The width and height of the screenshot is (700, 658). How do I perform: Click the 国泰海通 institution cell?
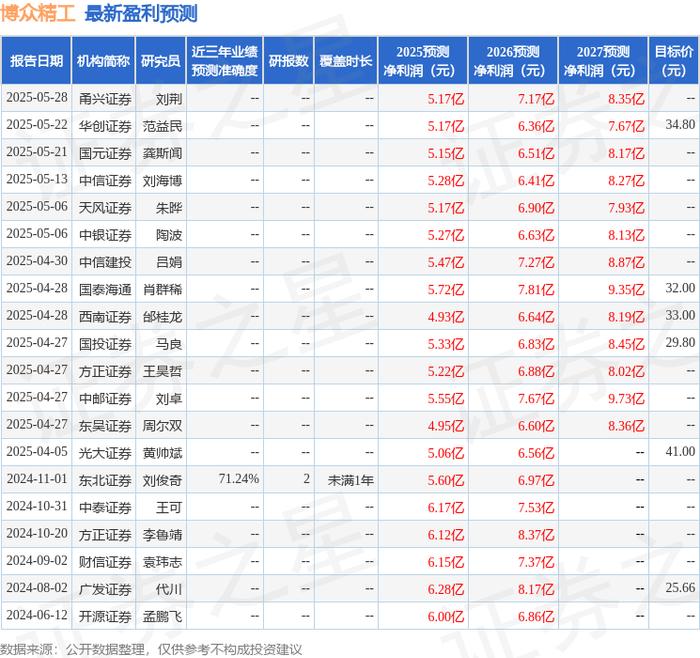pos(105,289)
